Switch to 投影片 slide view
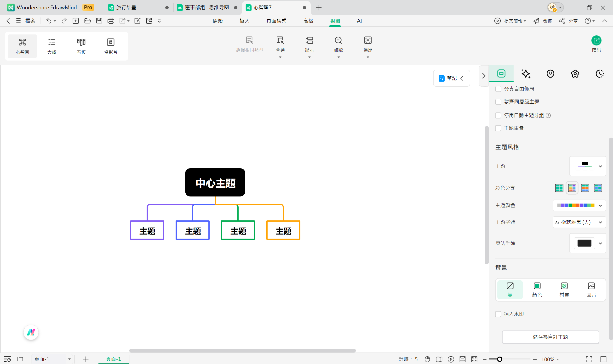 coord(110,46)
